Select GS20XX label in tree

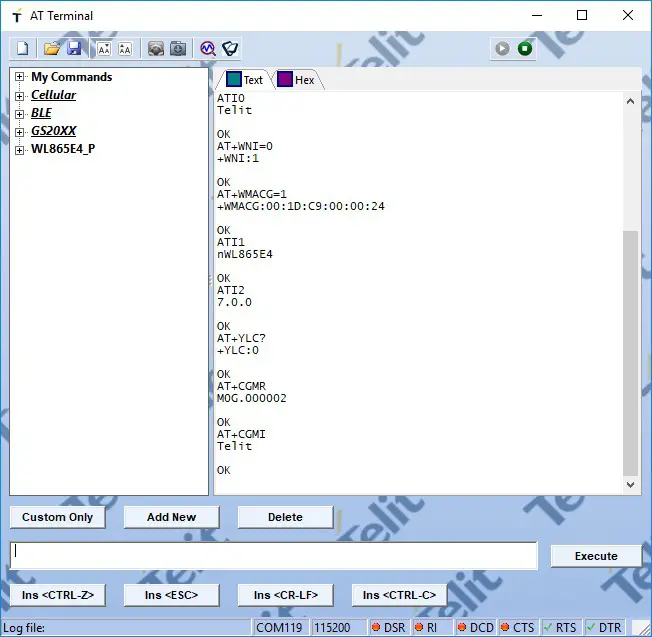tap(54, 131)
